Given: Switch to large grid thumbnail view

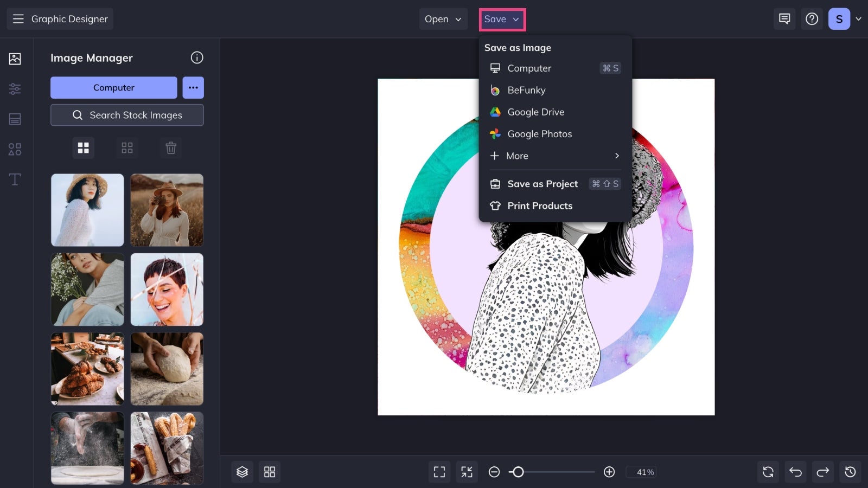Looking at the screenshot, I should [x=83, y=148].
